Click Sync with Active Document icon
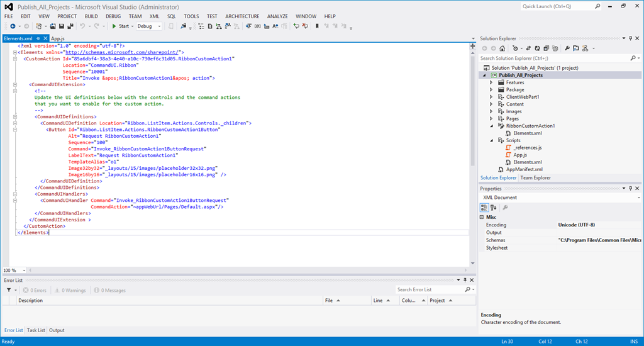The height and width of the screenshot is (346, 644). [528, 48]
